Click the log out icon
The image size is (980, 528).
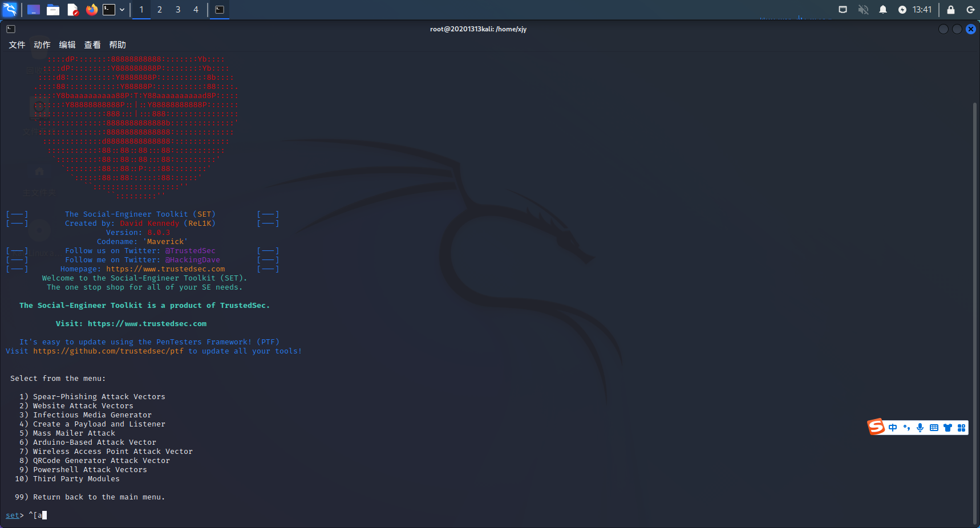970,10
